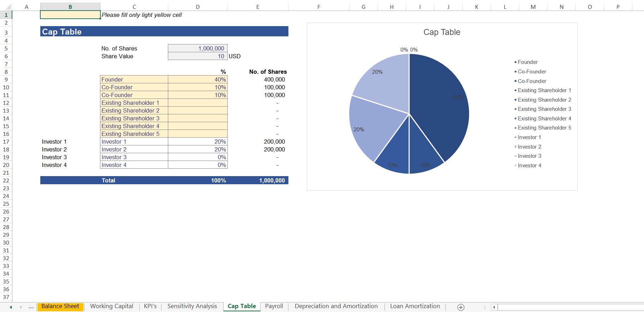Select the Existing Shareholder 1 percentage cell

pos(198,103)
